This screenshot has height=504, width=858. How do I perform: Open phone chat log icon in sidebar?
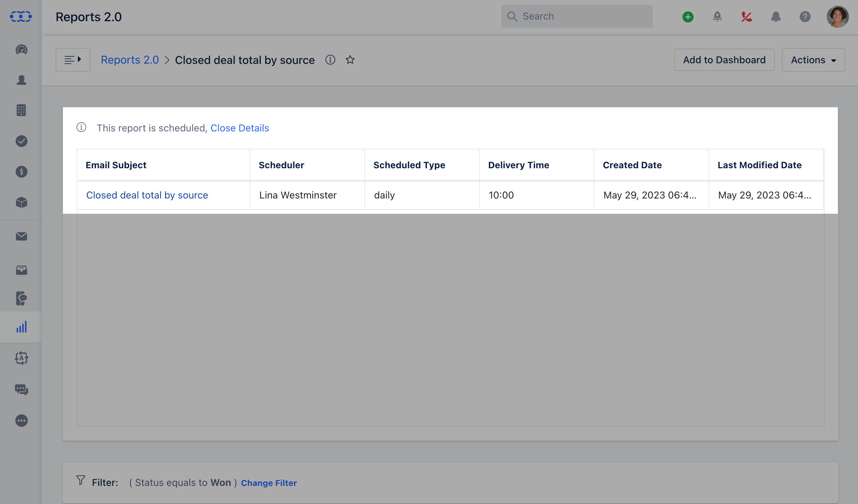[x=21, y=298]
